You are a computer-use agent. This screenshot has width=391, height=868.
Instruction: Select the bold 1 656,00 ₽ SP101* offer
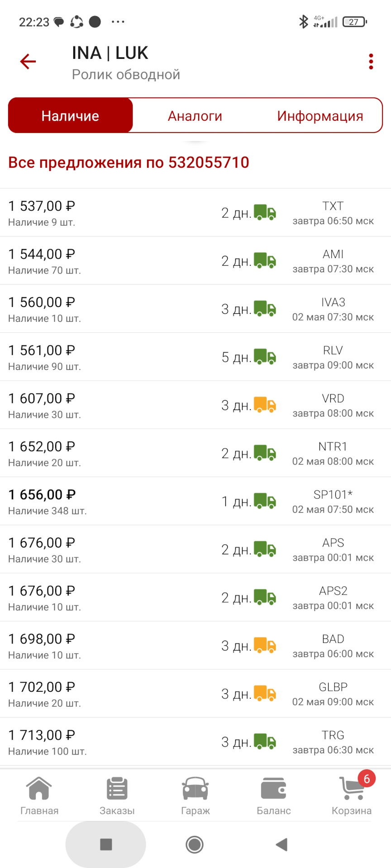[42, 495]
